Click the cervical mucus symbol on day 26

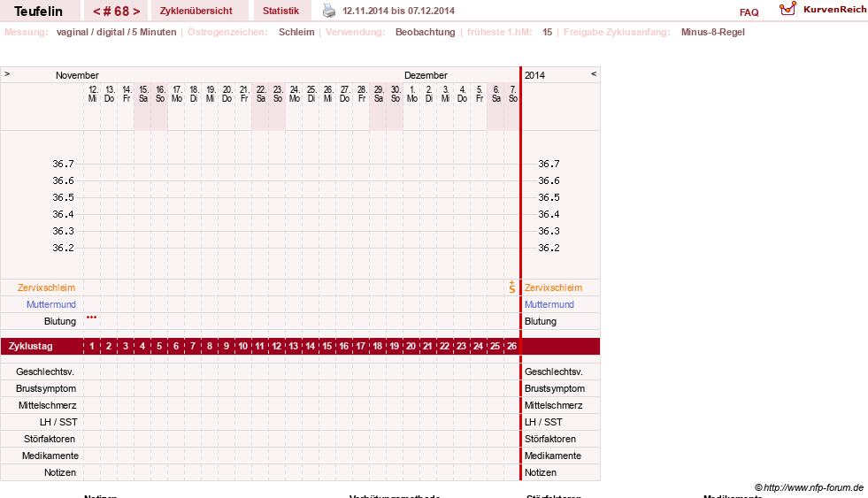(x=512, y=287)
